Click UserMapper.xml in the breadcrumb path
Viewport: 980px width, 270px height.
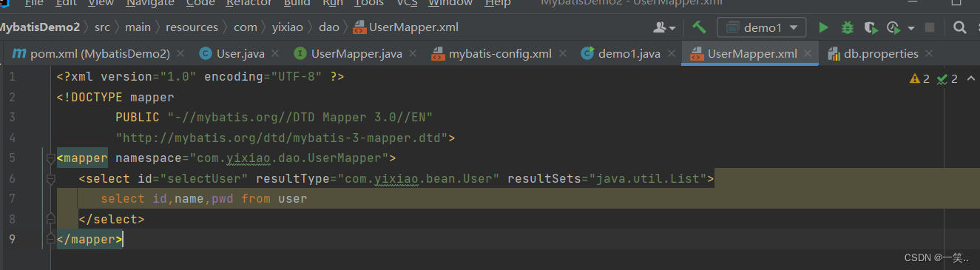[405, 27]
